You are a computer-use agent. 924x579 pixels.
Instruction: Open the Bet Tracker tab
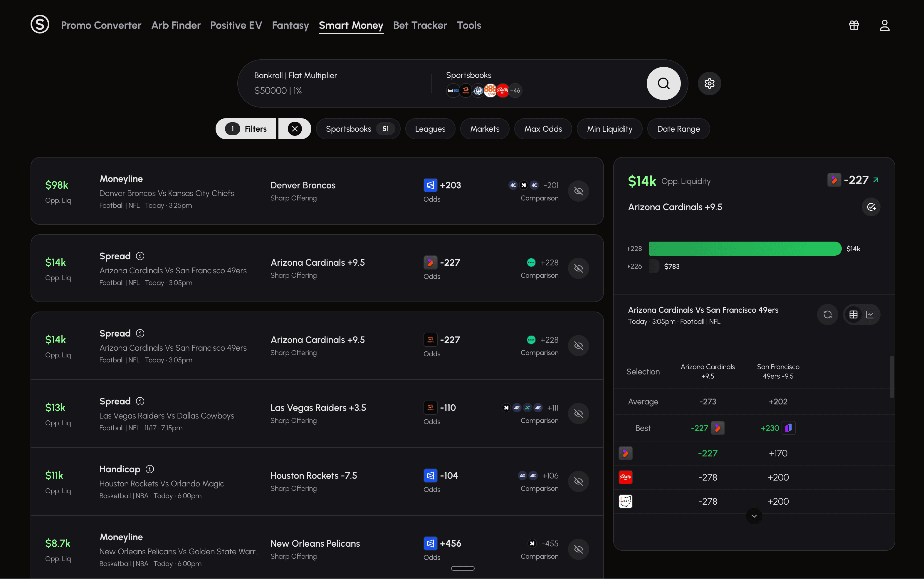pos(420,25)
